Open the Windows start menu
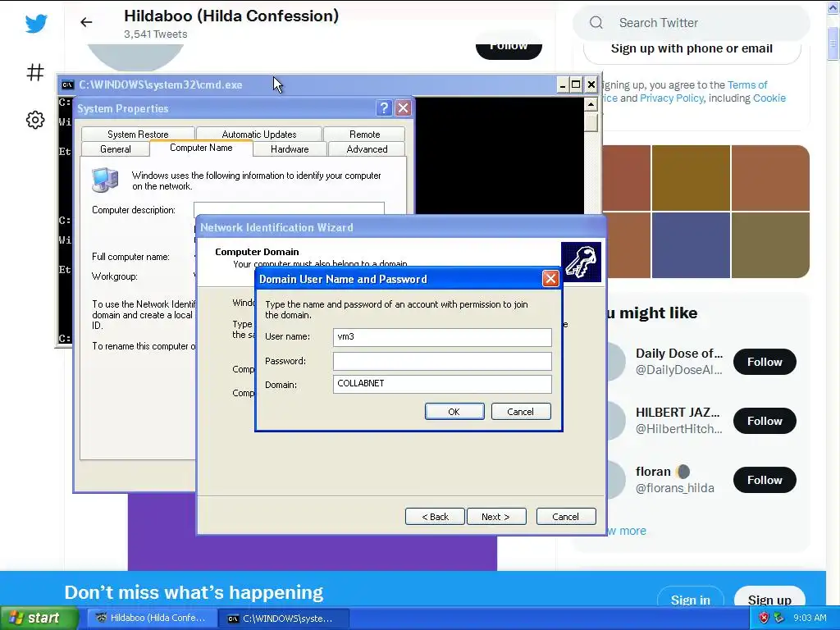The height and width of the screenshot is (630, 840). pyautogui.click(x=39, y=618)
